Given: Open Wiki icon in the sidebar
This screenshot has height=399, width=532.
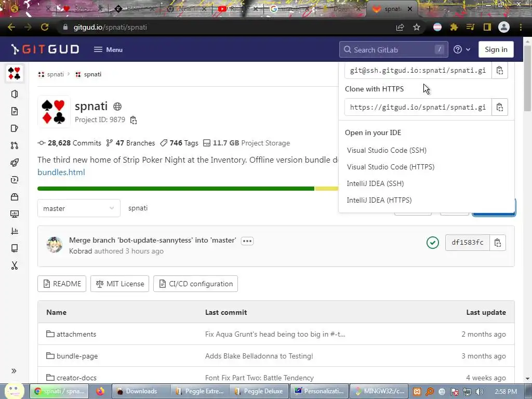Looking at the screenshot, I should coord(14,248).
